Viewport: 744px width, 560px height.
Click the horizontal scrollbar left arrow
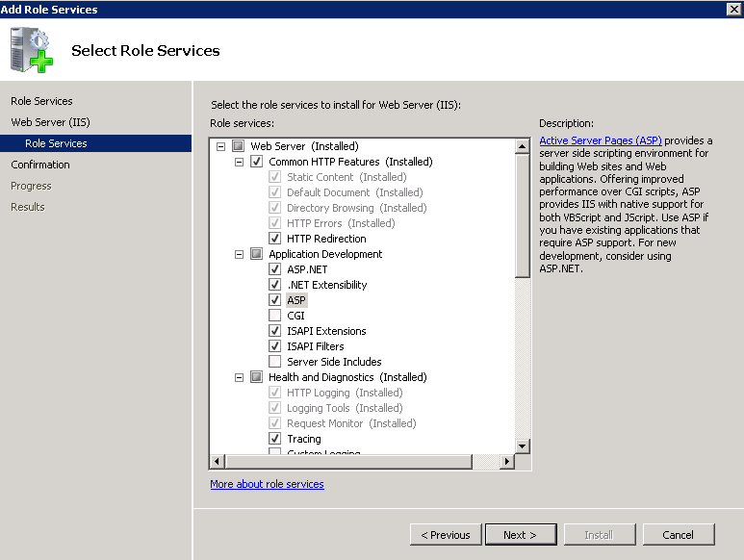pyautogui.click(x=218, y=462)
